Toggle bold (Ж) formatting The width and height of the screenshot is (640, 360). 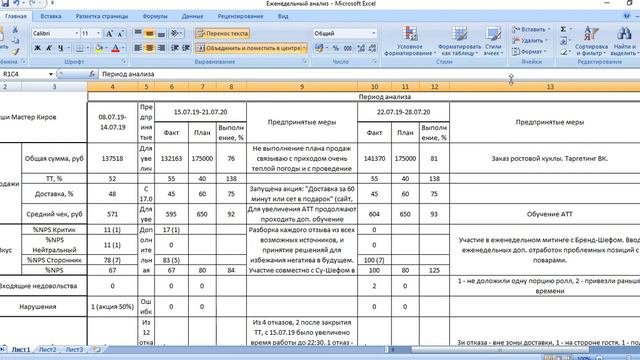(x=38, y=48)
